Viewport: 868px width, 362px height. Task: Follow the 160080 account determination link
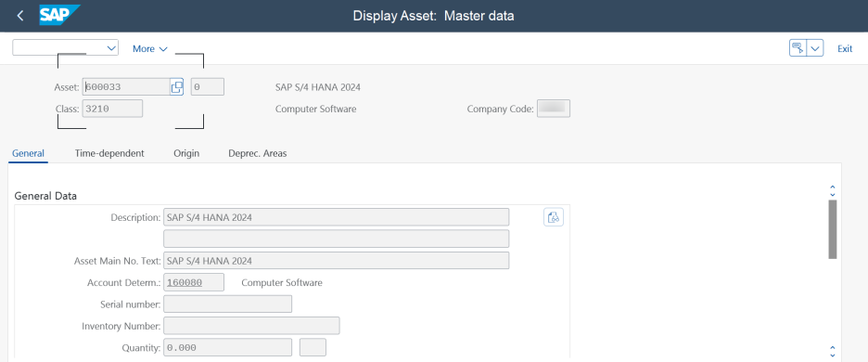(x=185, y=283)
